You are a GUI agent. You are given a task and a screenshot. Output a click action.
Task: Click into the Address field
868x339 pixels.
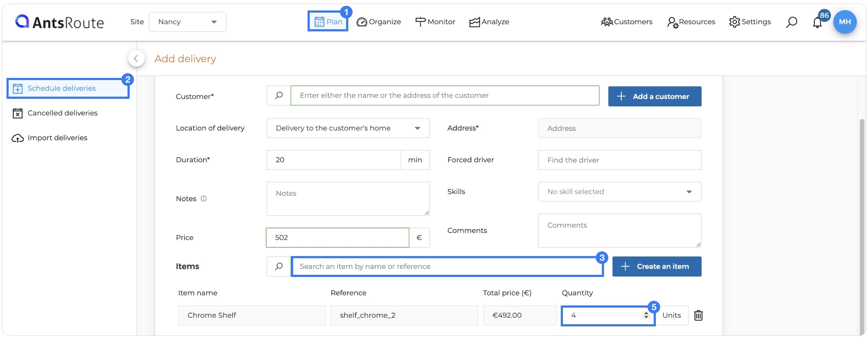(x=619, y=128)
